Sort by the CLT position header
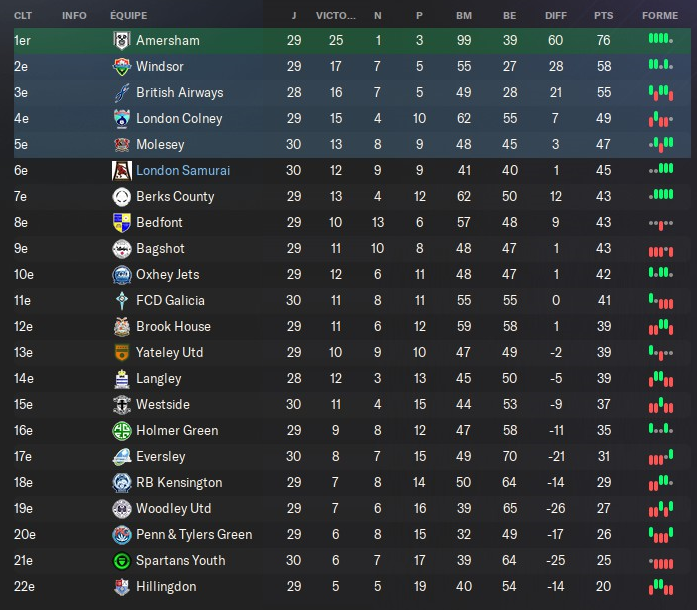This screenshot has width=697, height=610. pyautogui.click(x=23, y=16)
